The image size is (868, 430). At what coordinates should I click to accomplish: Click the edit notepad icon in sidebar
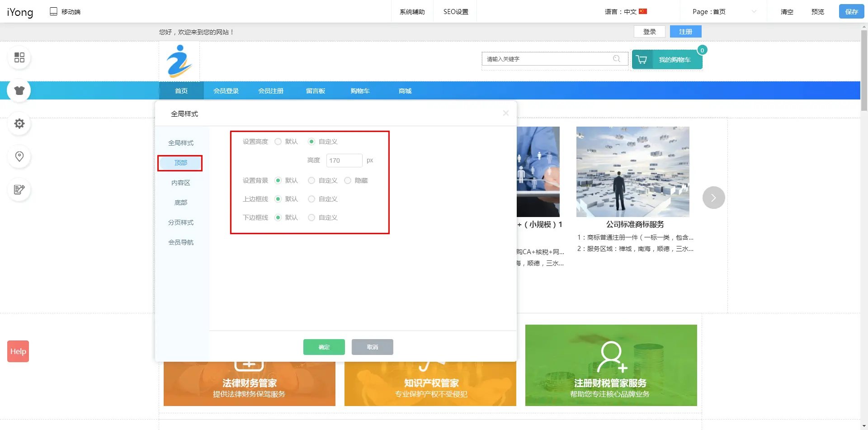[x=19, y=189]
